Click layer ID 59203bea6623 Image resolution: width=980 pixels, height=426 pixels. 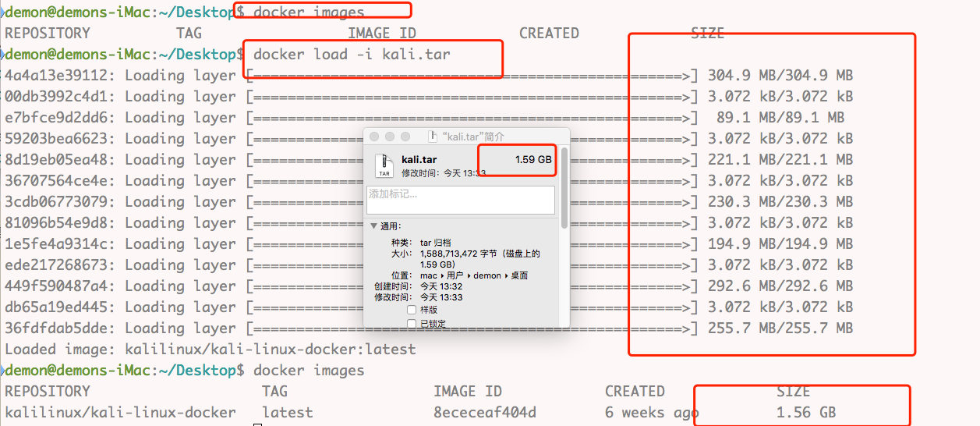click(55, 139)
